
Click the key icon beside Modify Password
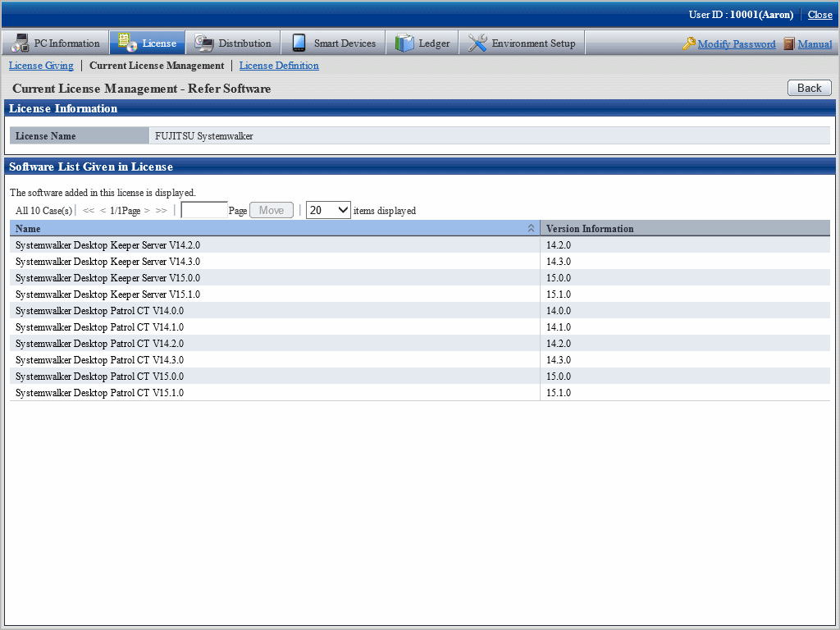pos(689,43)
